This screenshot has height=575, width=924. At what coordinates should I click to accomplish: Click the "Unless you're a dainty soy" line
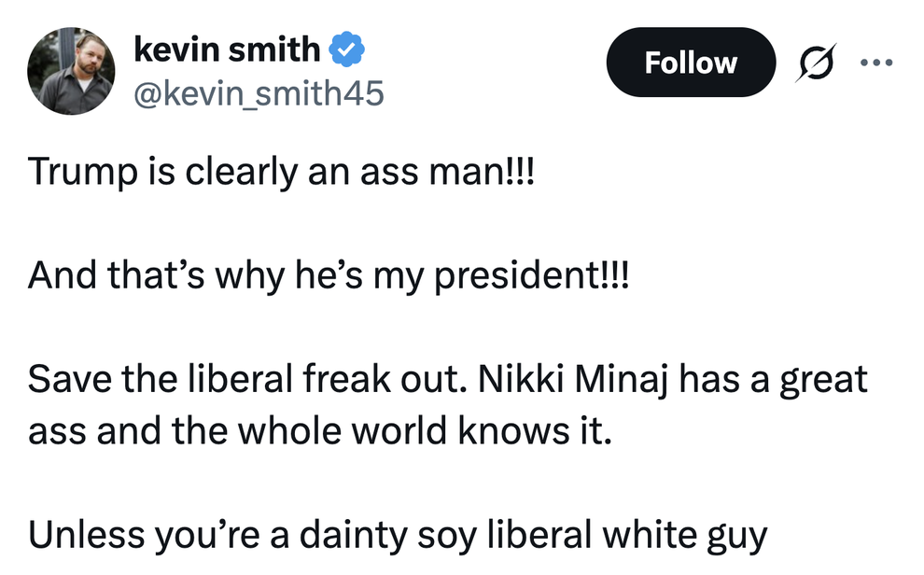pos(252,535)
